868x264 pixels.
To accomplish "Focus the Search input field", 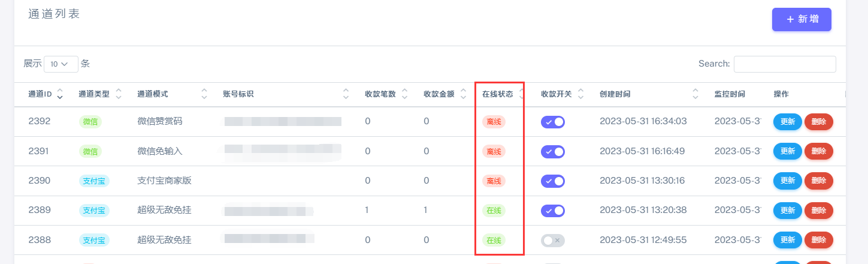I will tap(785, 64).
